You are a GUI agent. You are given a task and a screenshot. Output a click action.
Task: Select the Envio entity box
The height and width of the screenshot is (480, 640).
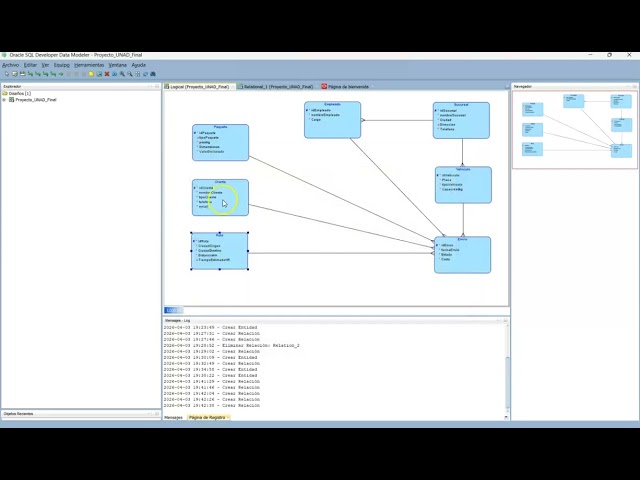[462, 255]
